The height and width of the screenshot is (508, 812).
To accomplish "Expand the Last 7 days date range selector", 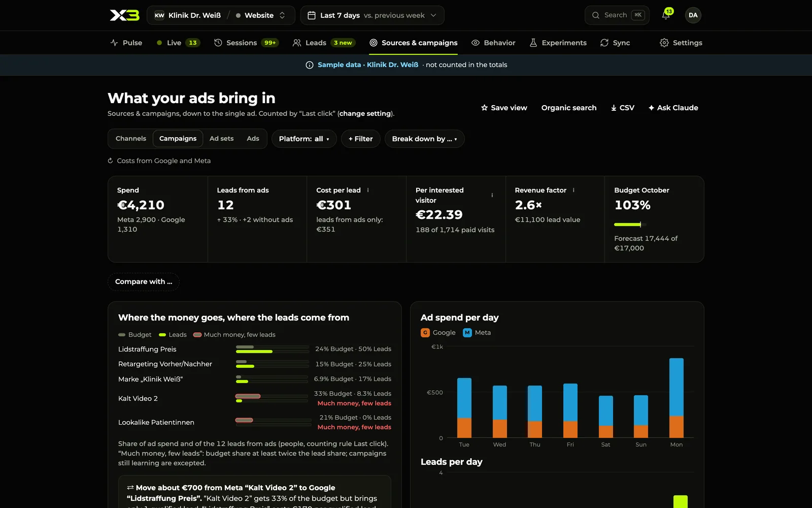I will (x=372, y=15).
